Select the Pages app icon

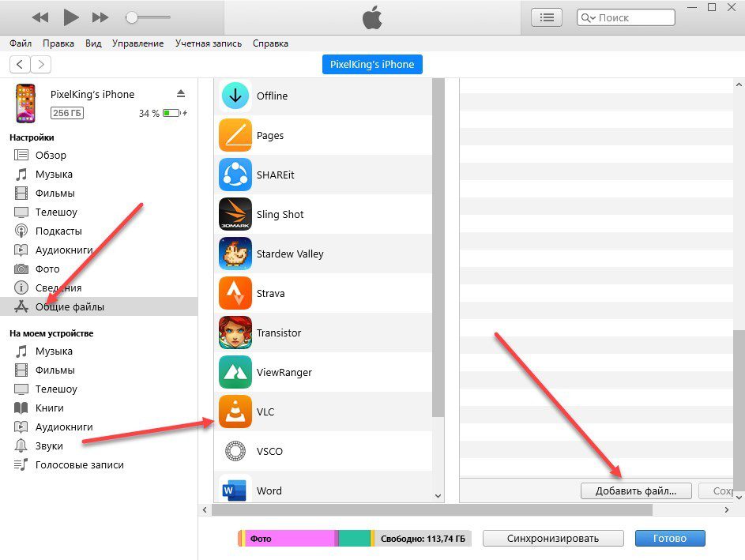(235, 135)
